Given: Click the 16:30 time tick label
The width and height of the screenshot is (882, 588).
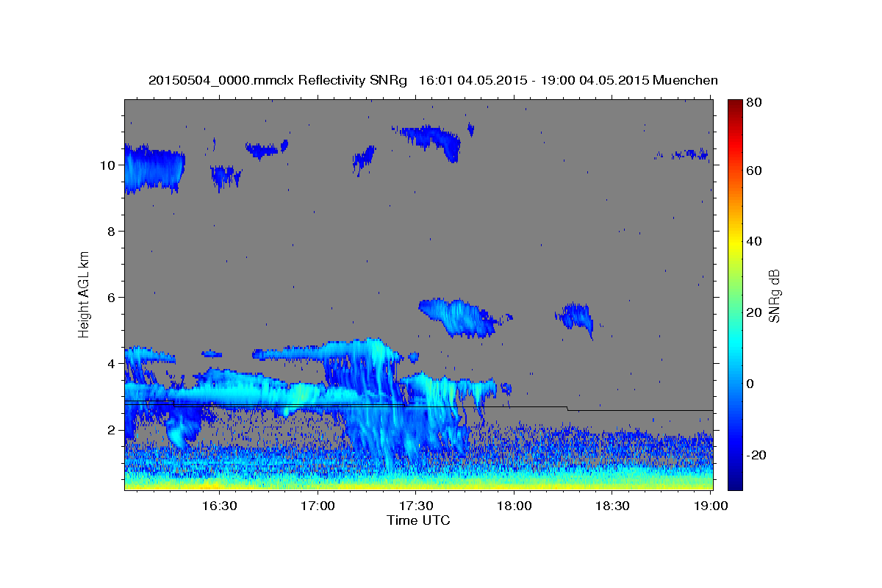Looking at the screenshot, I should [x=219, y=506].
